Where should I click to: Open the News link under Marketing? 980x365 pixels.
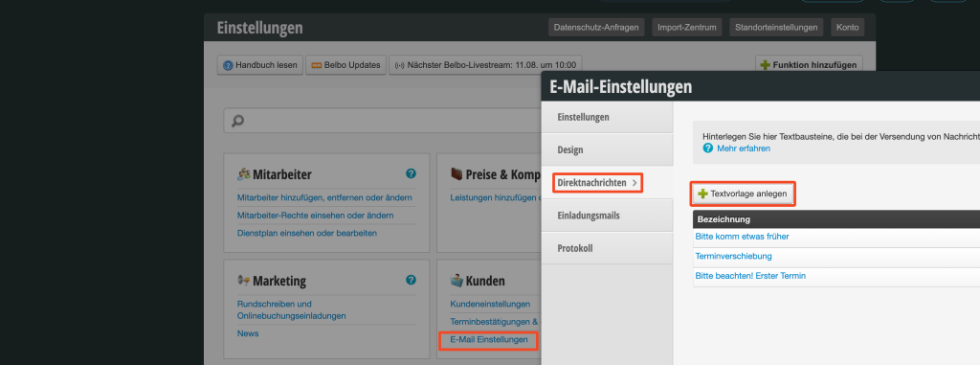tap(248, 333)
